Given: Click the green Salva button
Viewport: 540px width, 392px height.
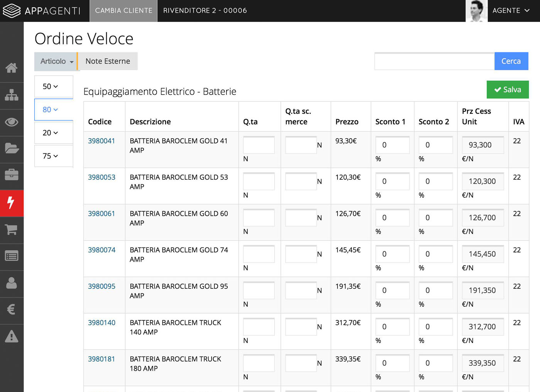Looking at the screenshot, I should (508, 89).
